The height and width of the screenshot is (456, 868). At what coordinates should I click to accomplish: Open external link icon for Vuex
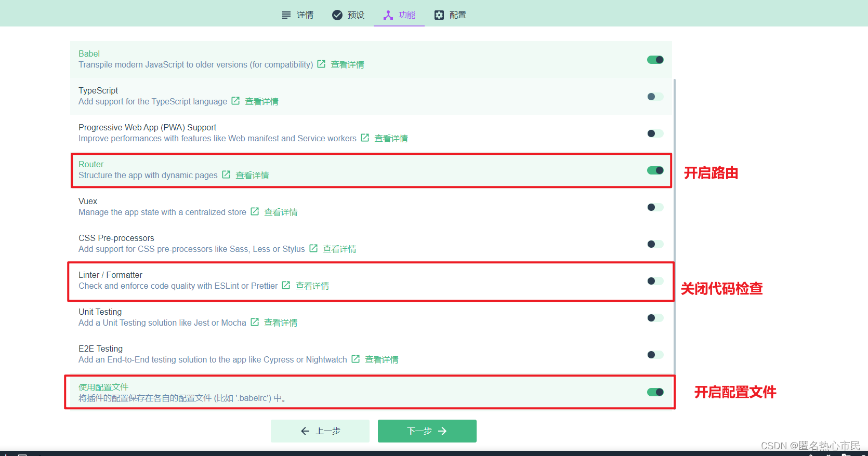pyautogui.click(x=255, y=211)
